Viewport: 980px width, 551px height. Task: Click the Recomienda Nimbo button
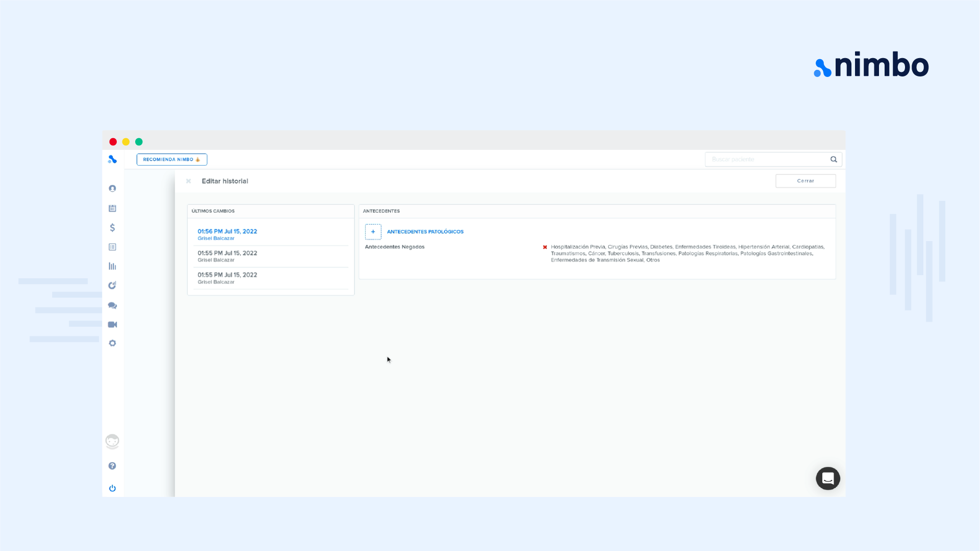point(171,160)
